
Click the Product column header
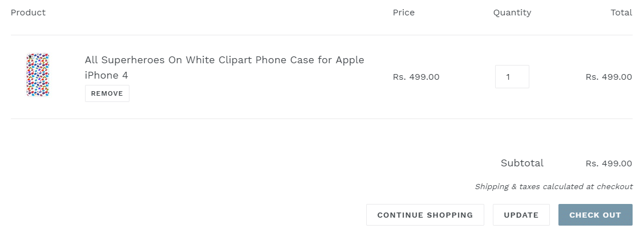pyautogui.click(x=28, y=13)
